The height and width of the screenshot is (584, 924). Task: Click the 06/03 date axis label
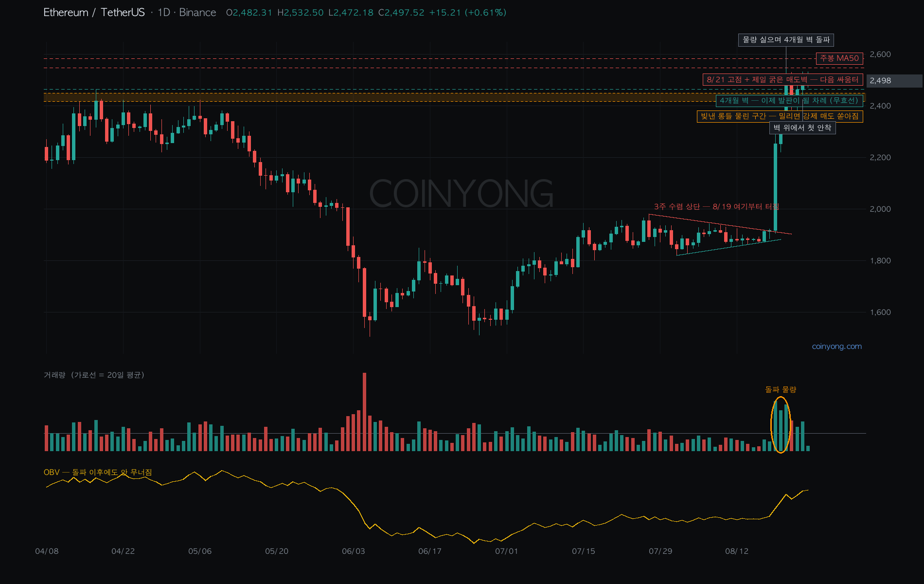[354, 551]
